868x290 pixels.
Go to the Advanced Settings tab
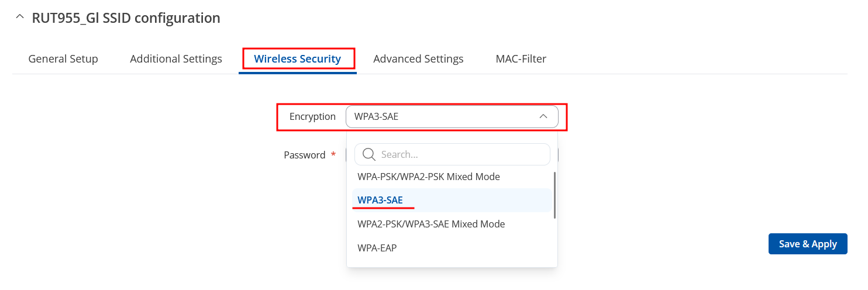(x=418, y=58)
